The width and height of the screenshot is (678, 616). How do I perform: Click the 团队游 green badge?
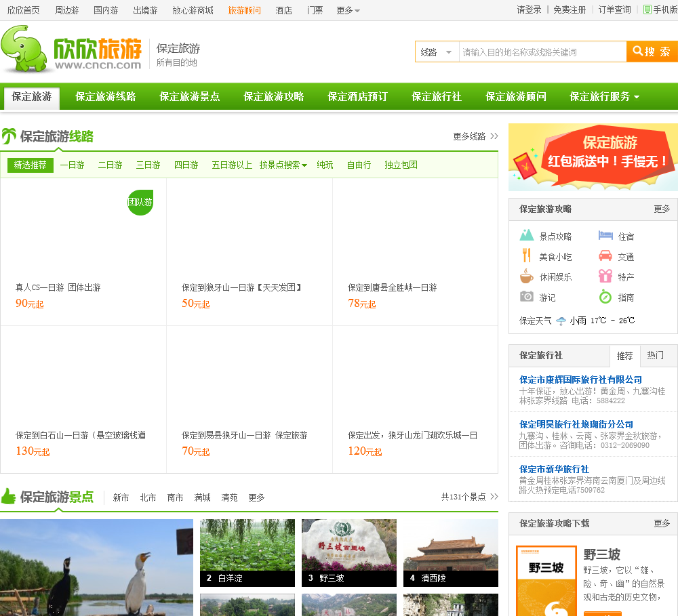[x=140, y=203]
